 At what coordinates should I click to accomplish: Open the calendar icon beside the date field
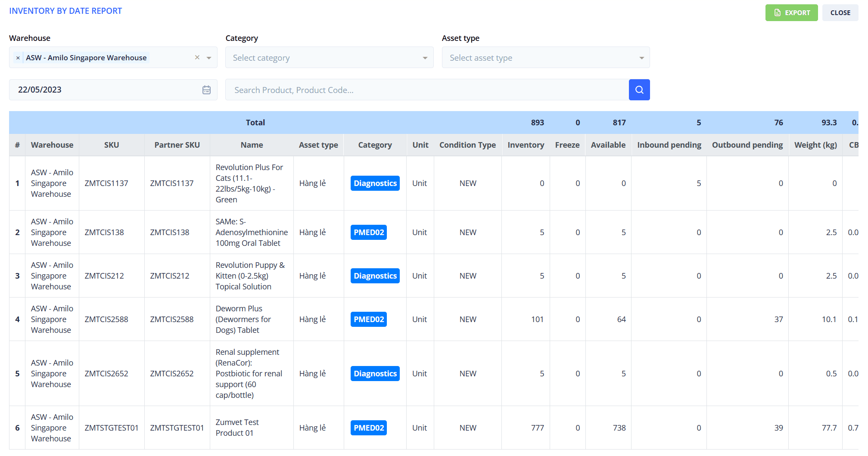point(206,90)
